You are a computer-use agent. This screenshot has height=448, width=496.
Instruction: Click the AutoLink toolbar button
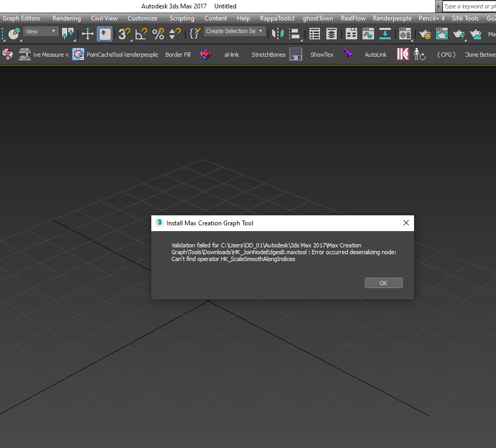pyautogui.click(x=376, y=55)
